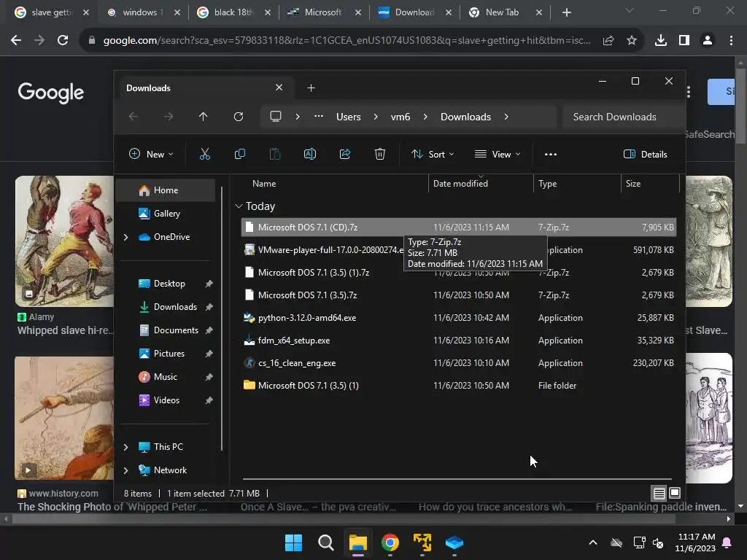Screen dimensions: 747x560
Task: Sort by the Size column header
Action: tap(632, 184)
